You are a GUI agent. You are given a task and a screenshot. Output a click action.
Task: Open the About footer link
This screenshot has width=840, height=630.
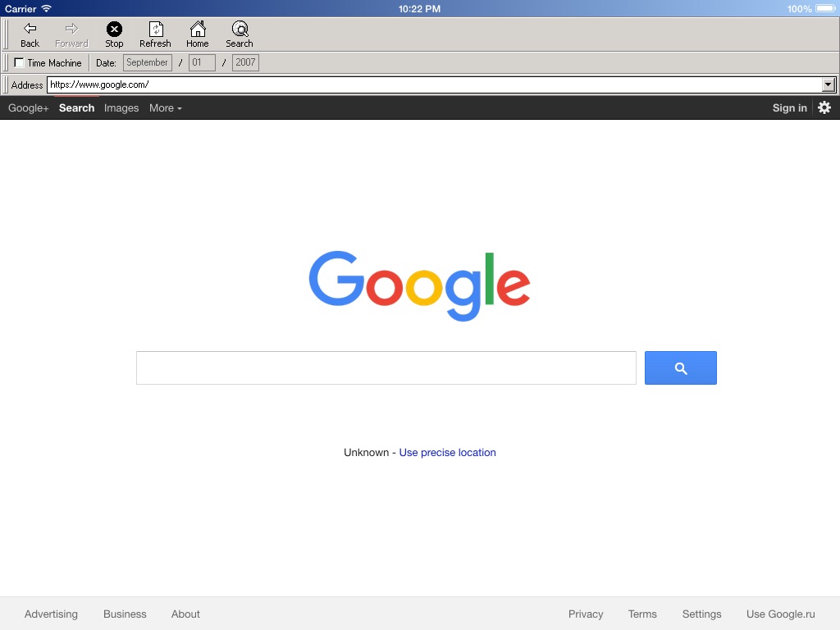[185, 614]
